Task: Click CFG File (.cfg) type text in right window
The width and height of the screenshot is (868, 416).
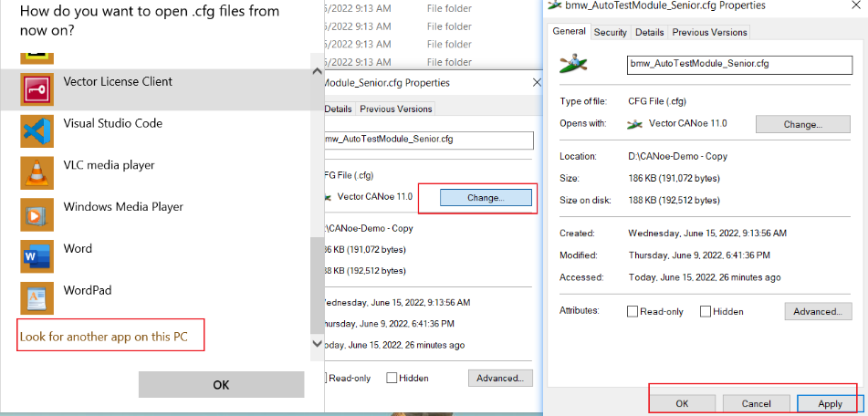Action: tap(657, 101)
